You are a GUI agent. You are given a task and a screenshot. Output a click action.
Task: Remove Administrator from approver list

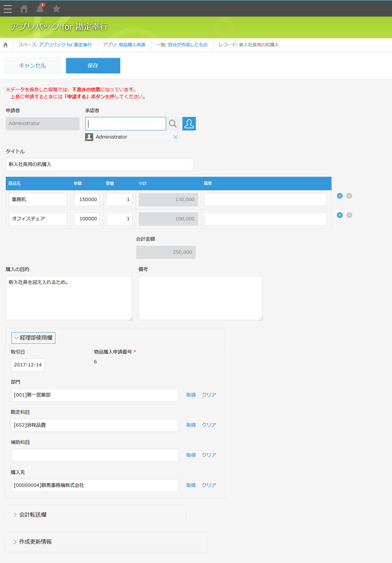tap(175, 137)
